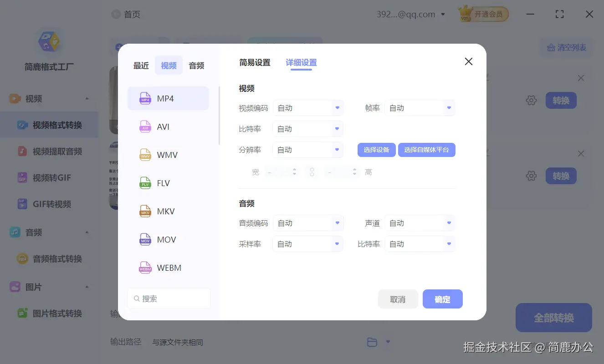This screenshot has height=364, width=604.
Task: Click the first video thumbnail
Action: [114, 101]
